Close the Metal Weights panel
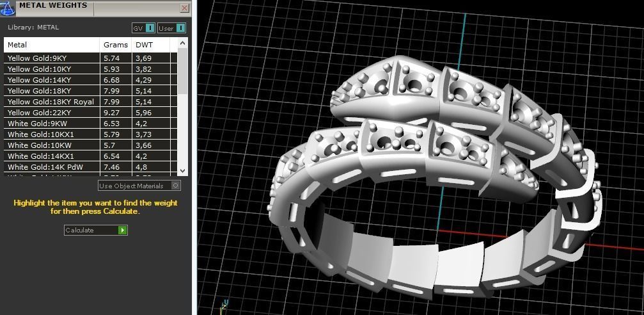Viewport: 644px width, 315px height. click(x=185, y=8)
